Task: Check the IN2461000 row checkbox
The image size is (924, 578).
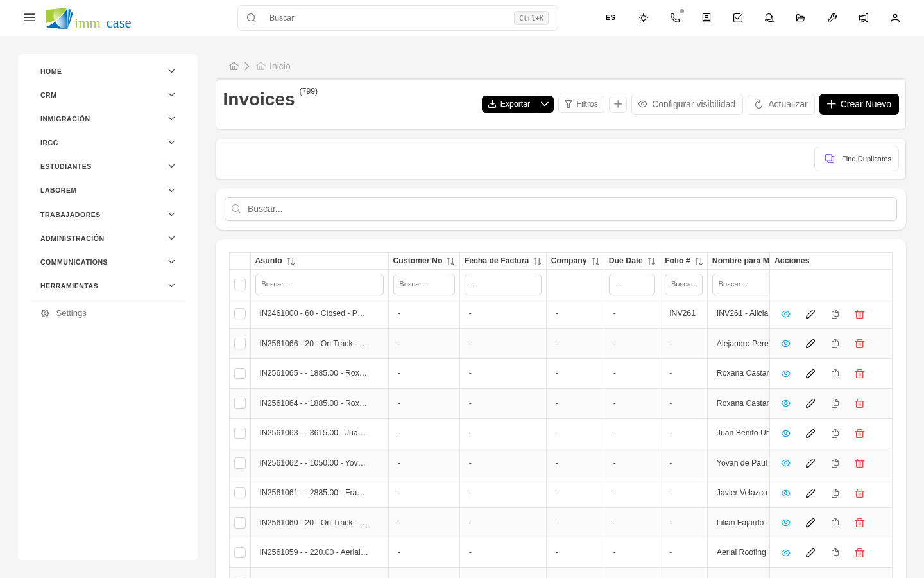Action: click(240, 314)
